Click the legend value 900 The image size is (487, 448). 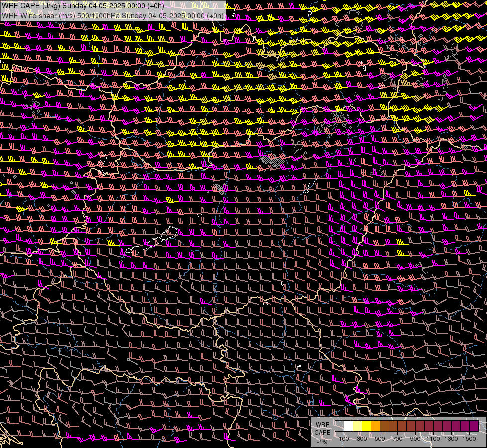point(415,439)
